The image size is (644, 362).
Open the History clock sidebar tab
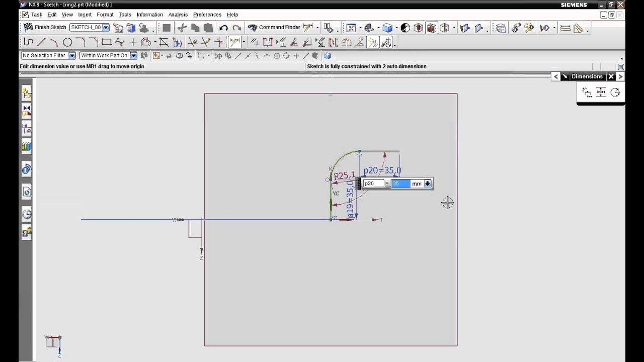(27, 214)
